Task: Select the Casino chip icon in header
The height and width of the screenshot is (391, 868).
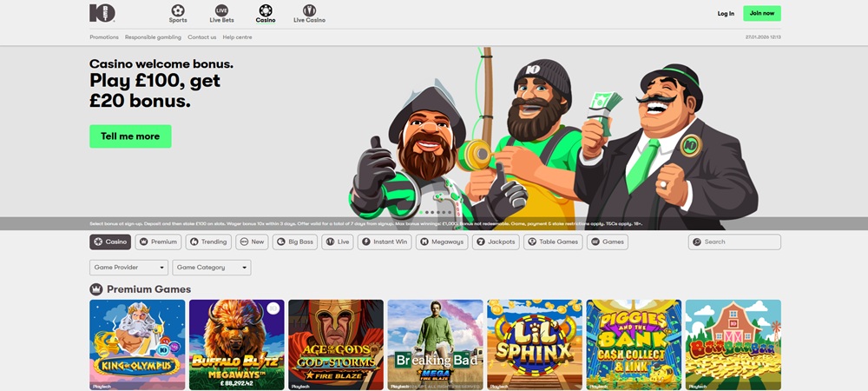Action: pyautogui.click(x=266, y=10)
